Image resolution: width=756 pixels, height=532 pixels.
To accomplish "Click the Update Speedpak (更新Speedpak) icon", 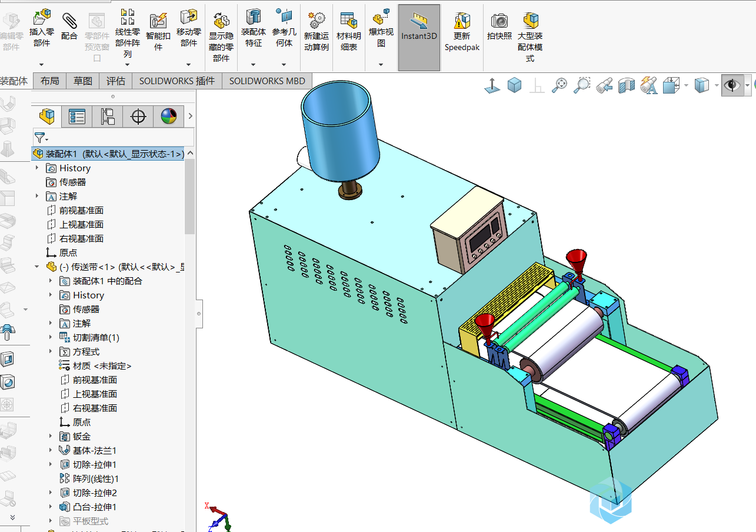I will point(462,21).
